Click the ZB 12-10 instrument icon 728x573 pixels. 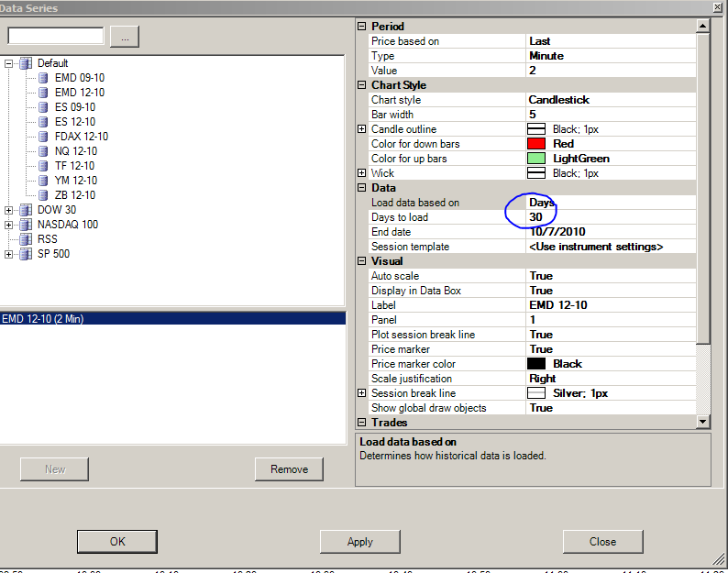click(43, 195)
